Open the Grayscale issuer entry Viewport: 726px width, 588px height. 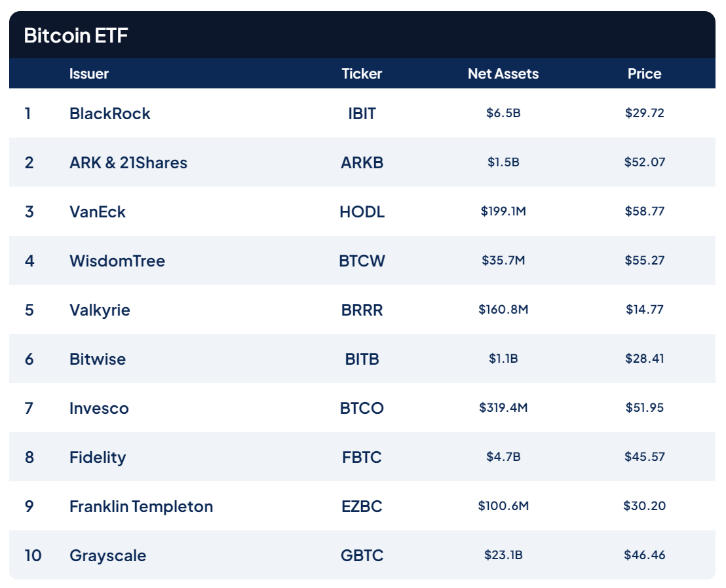(107, 555)
